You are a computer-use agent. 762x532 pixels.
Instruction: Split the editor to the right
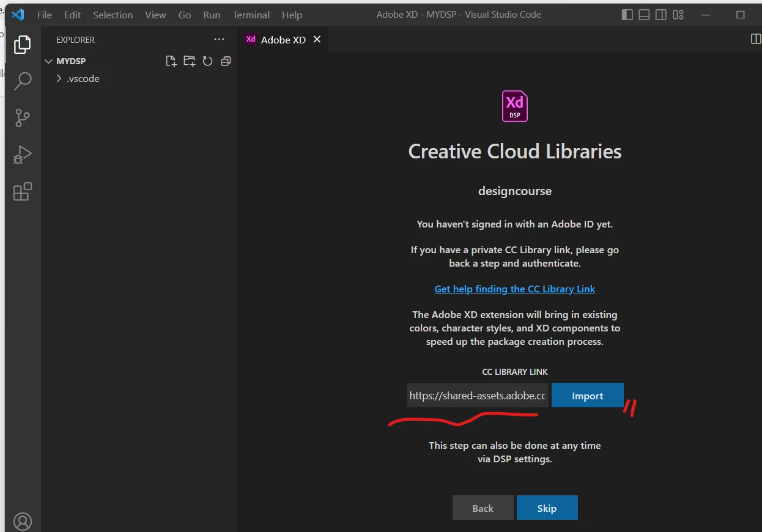756,39
